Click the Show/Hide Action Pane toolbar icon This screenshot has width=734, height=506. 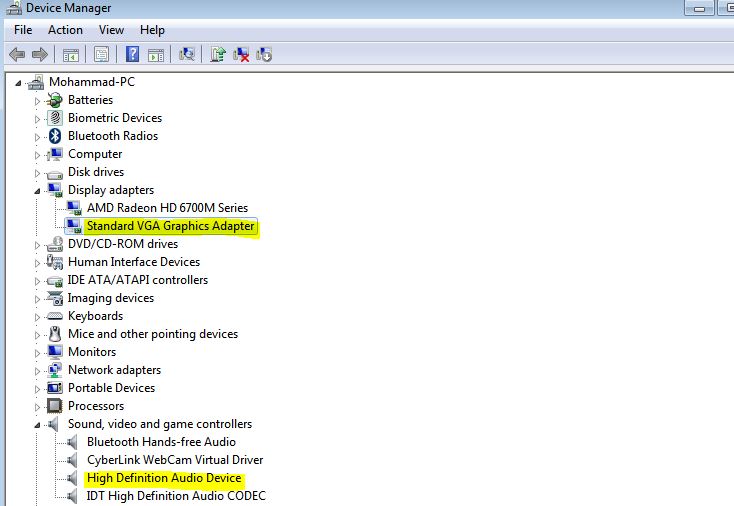point(156,55)
